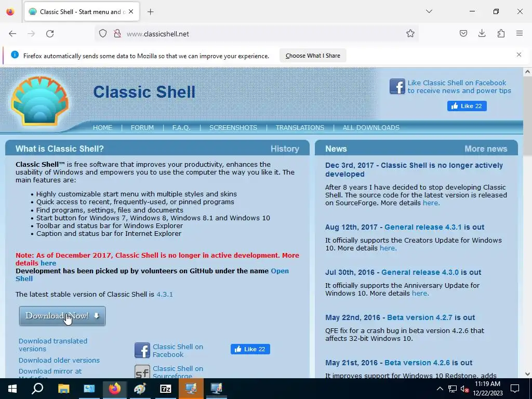Viewport: 532px width, 399px height.
Task: Click the 4.3.1 version link
Action: click(x=165, y=294)
